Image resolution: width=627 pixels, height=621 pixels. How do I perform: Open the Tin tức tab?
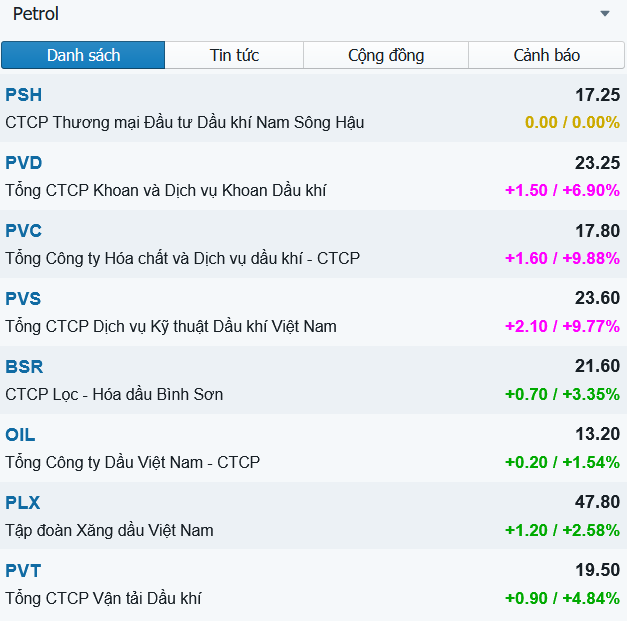tap(234, 55)
